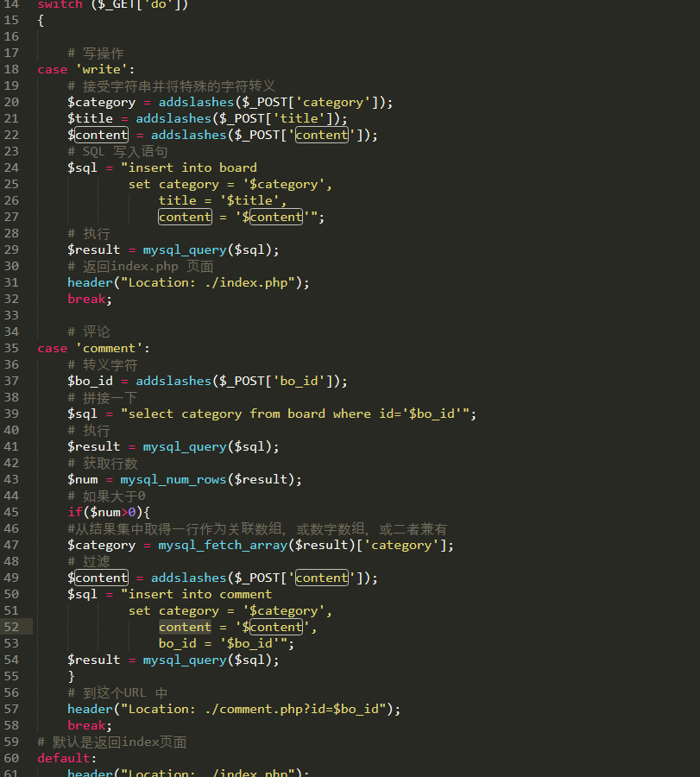
Task: Click mysql_query on line 41
Action: point(185,446)
